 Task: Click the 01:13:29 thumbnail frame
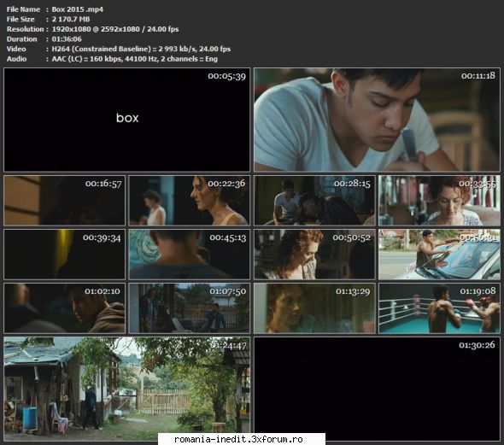click(x=314, y=308)
